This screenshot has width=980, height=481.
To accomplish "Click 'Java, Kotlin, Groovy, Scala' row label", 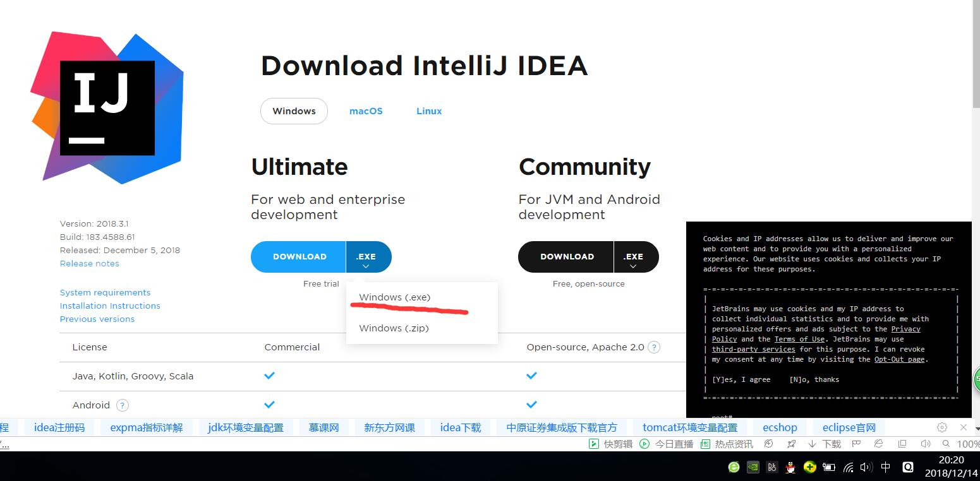I will click(133, 376).
